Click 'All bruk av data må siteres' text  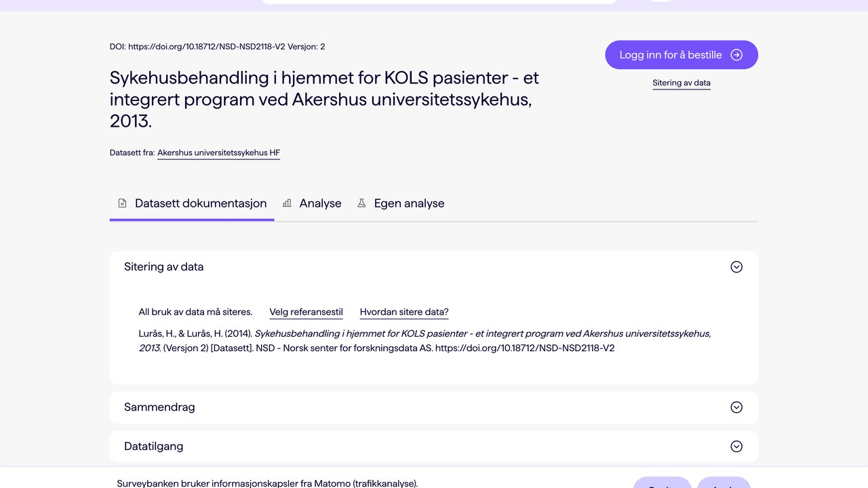click(x=195, y=312)
